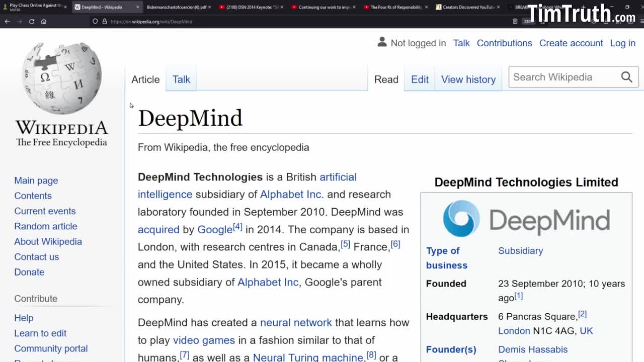This screenshot has height=362, width=644.
Task: Toggle reader view icon in address bar
Action: point(515,22)
